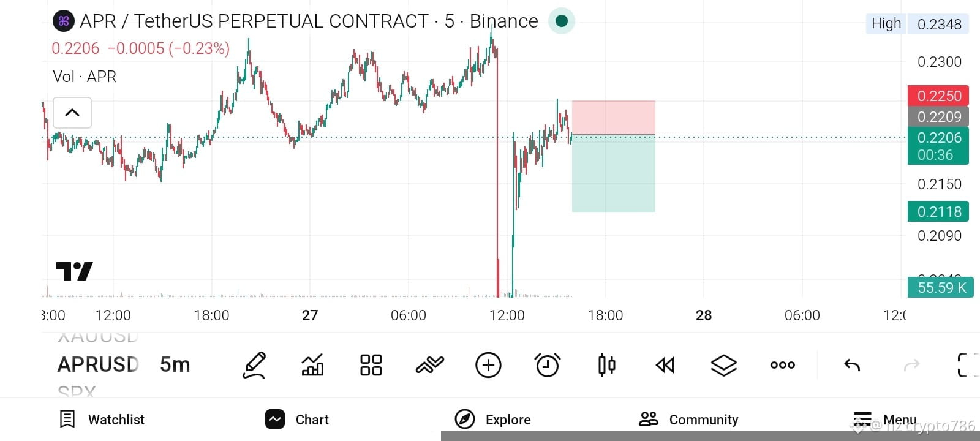Select the APRUSD symbol label
This screenshot has width=980, height=441.
(x=98, y=364)
